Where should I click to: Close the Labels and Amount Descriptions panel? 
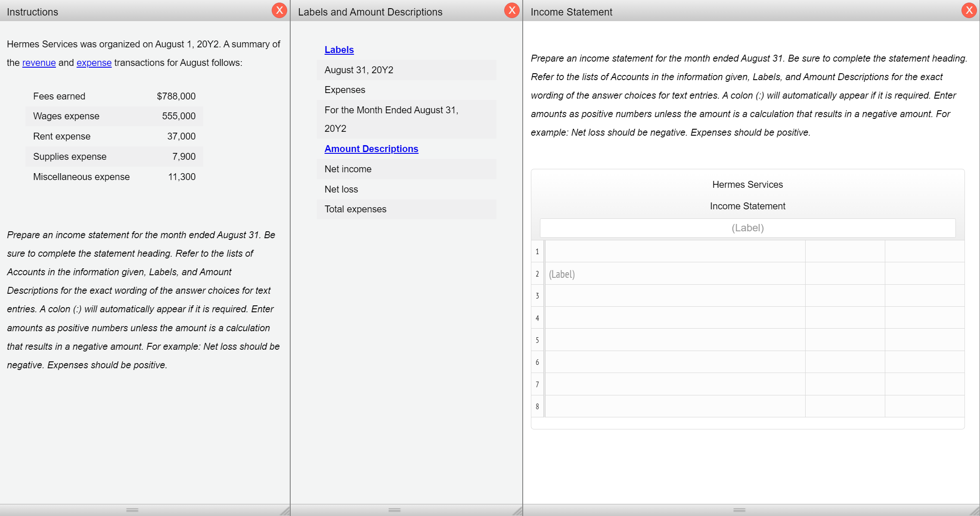click(512, 10)
